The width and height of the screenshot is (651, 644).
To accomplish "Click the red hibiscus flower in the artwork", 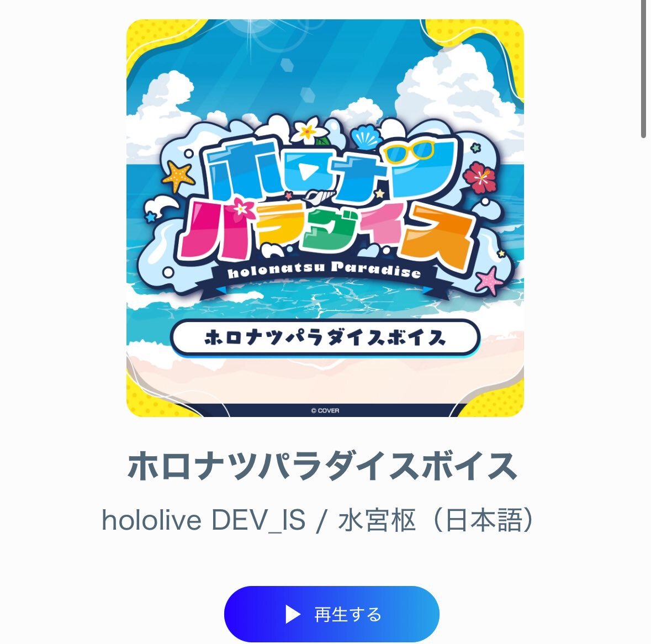I will click(x=479, y=178).
